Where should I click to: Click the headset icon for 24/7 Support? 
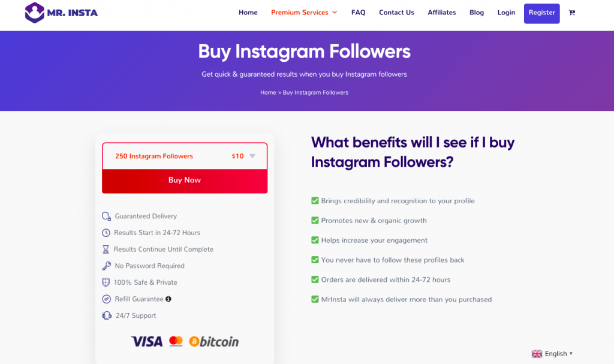[x=107, y=316]
